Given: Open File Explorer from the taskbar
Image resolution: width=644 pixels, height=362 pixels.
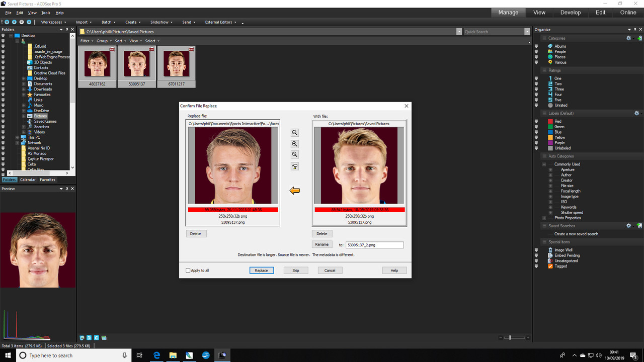Looking at the screenshot, I should tap(173, 355).
